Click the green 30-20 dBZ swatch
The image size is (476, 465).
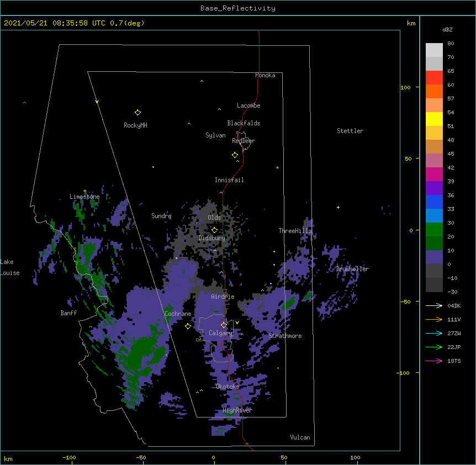point(434,230)
